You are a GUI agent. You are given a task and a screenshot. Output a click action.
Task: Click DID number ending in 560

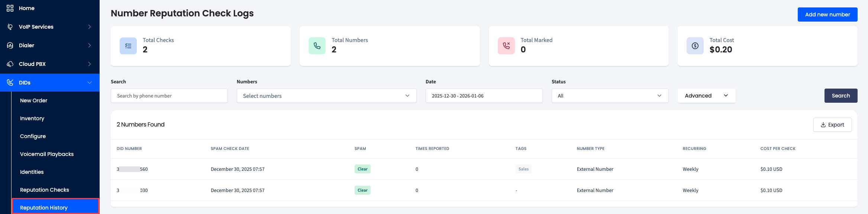132,169
